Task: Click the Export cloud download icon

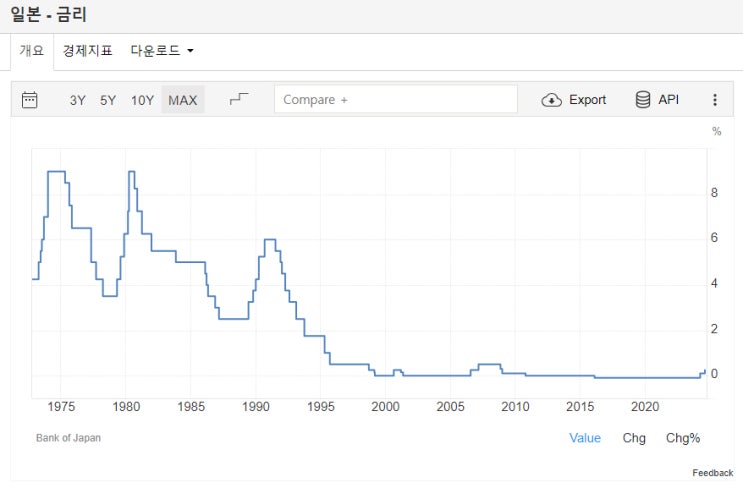Action: [x=551, y=100]
